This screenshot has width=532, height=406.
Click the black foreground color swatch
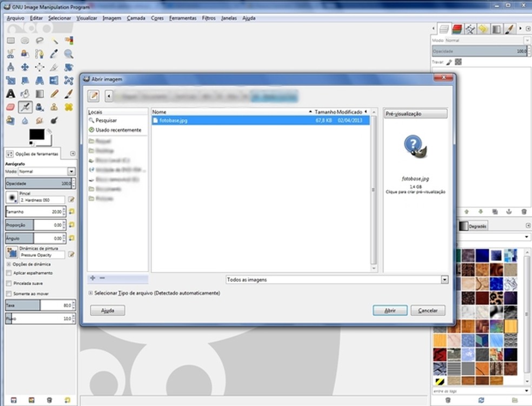click(37, 135)
